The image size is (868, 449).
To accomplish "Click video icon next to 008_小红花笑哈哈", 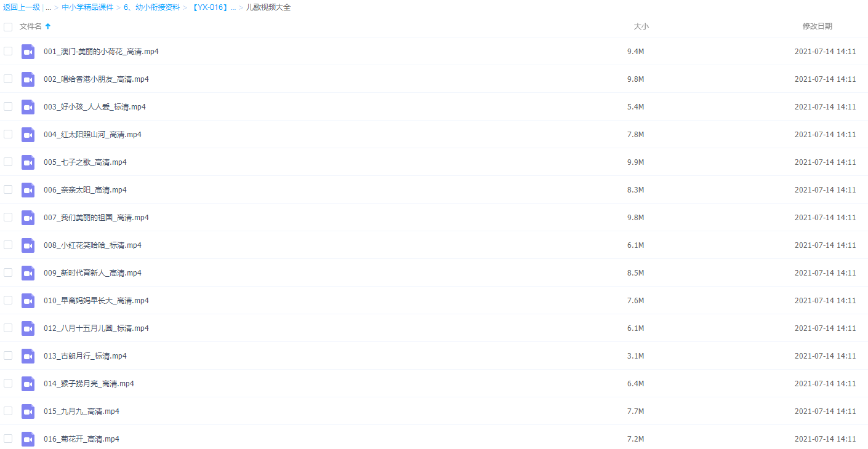I will pos(28,245).
